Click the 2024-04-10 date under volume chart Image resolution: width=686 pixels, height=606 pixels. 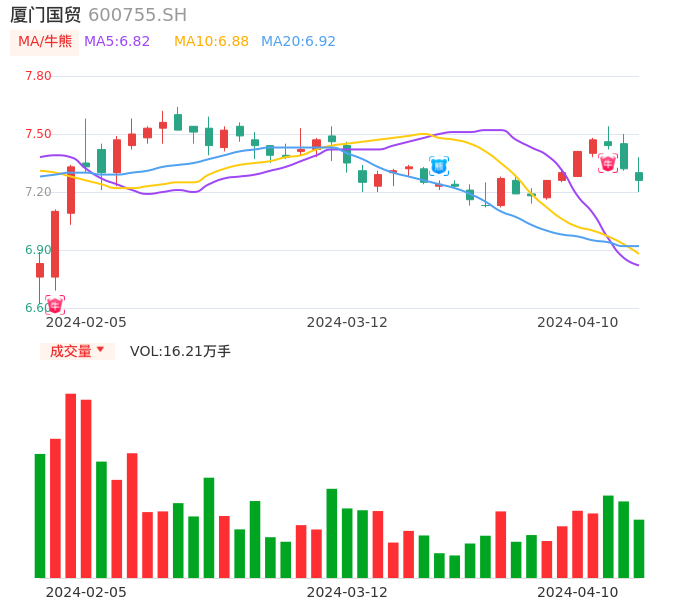578,592
